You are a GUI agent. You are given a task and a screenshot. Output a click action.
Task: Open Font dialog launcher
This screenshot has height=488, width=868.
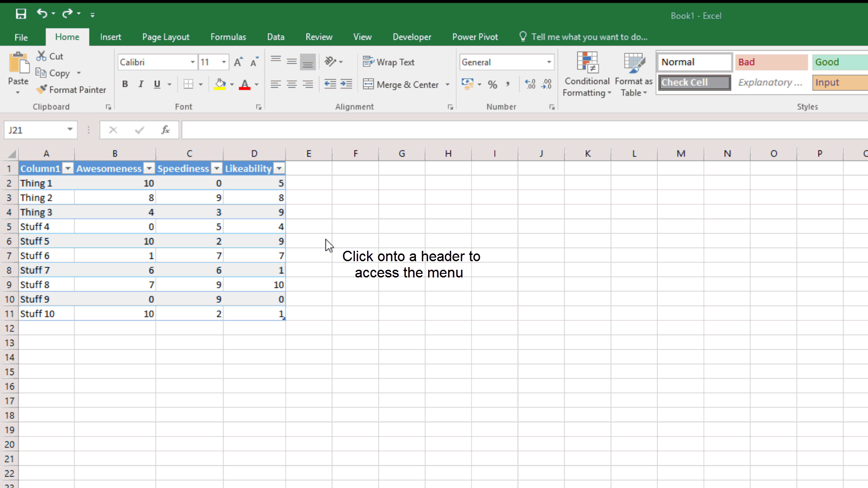tap(259, 107)
